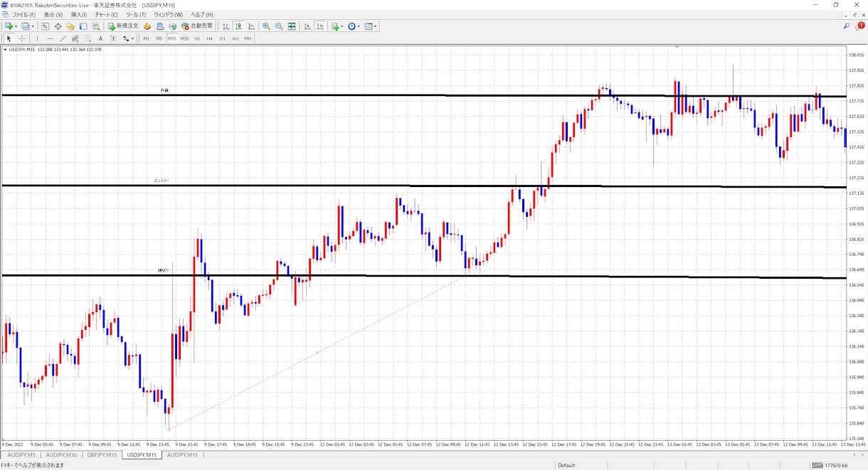The width and height of the screenshot is (868, 470).
Task: Open the indicators list dropdown
Action: (337, 26)
